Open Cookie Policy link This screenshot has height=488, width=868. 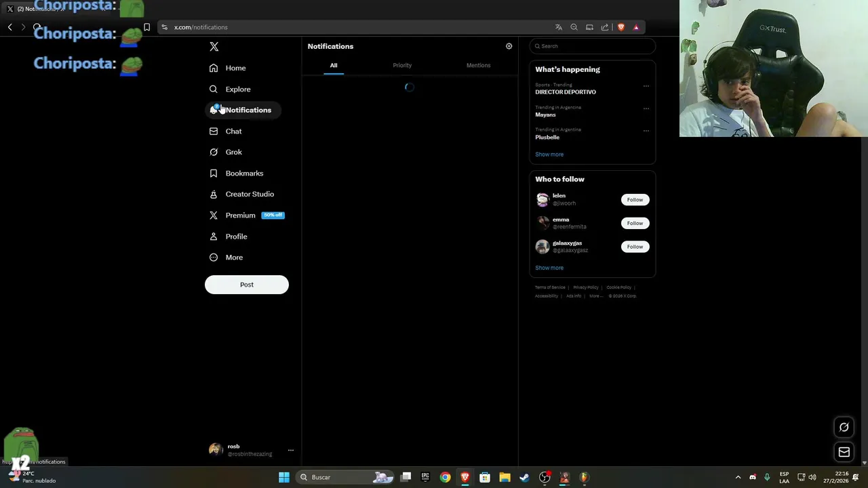click(x=618, y=287)
